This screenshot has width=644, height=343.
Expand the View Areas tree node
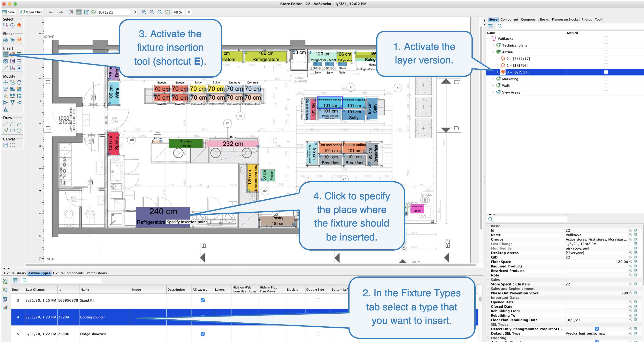pos(493,92)
